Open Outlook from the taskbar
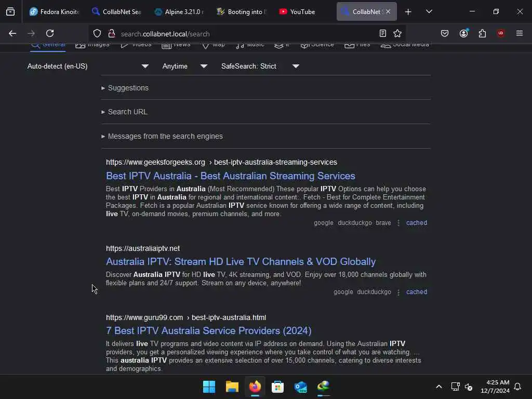 tap(301, 387)
